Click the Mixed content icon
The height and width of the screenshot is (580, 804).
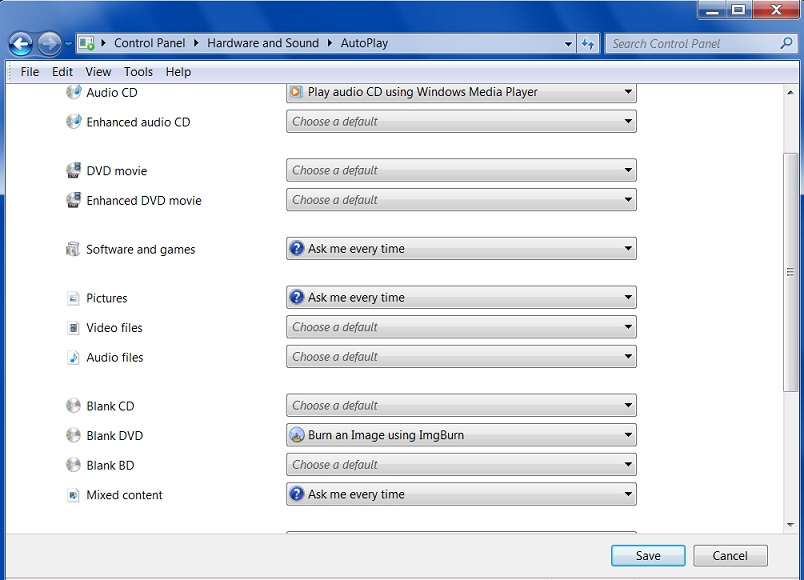point(73,495)
